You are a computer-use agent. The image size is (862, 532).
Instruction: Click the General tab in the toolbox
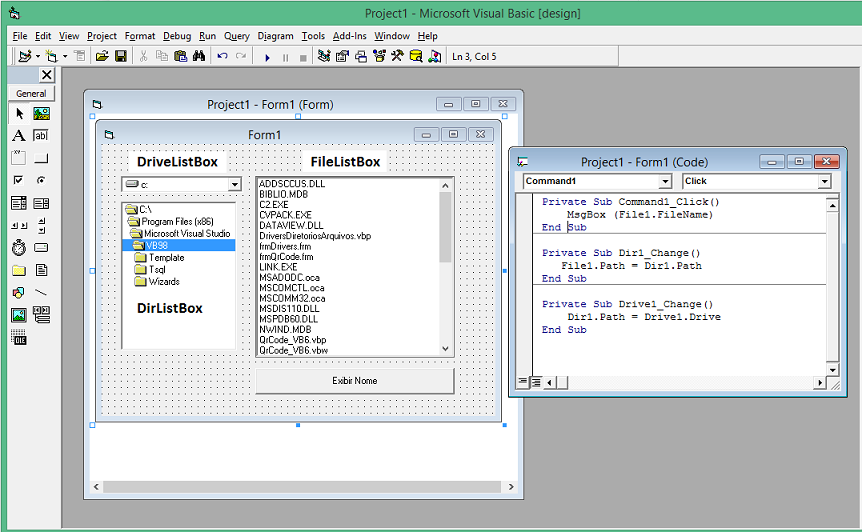[31, 93]
